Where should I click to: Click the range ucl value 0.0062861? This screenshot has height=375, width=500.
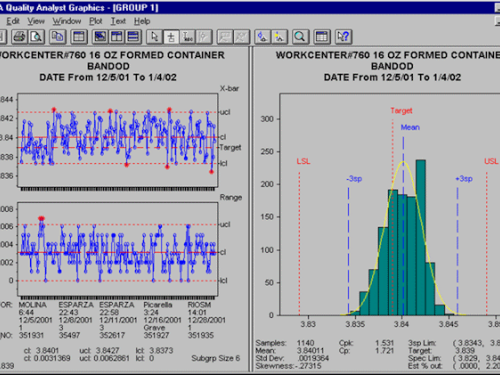tap(112, 358)
